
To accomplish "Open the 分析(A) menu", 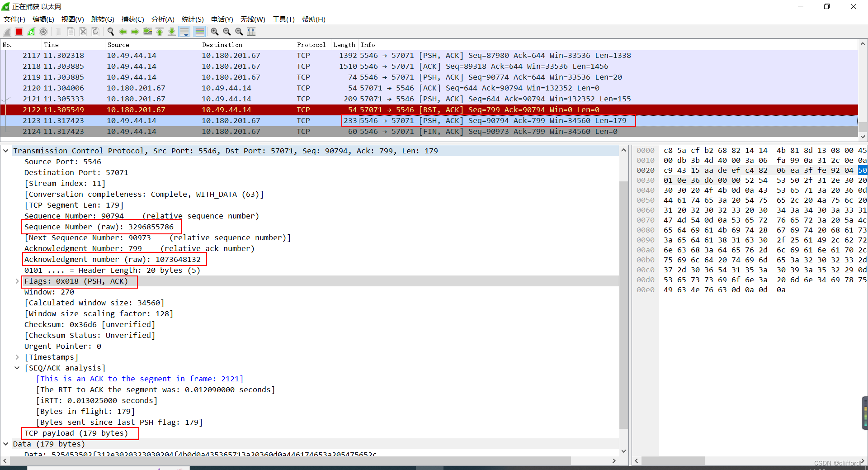I will [x=163, y=19].
